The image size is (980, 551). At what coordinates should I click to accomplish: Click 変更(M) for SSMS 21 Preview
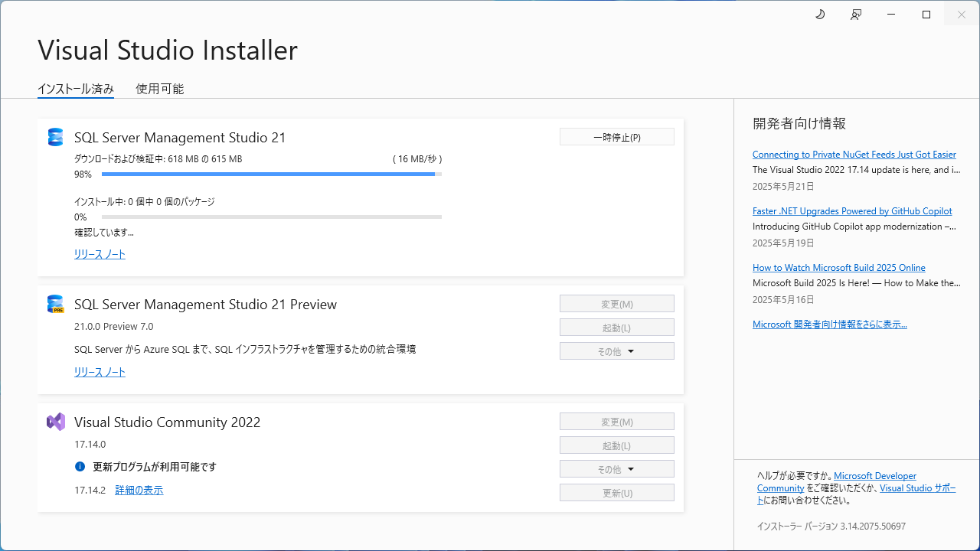click(617, 304)
